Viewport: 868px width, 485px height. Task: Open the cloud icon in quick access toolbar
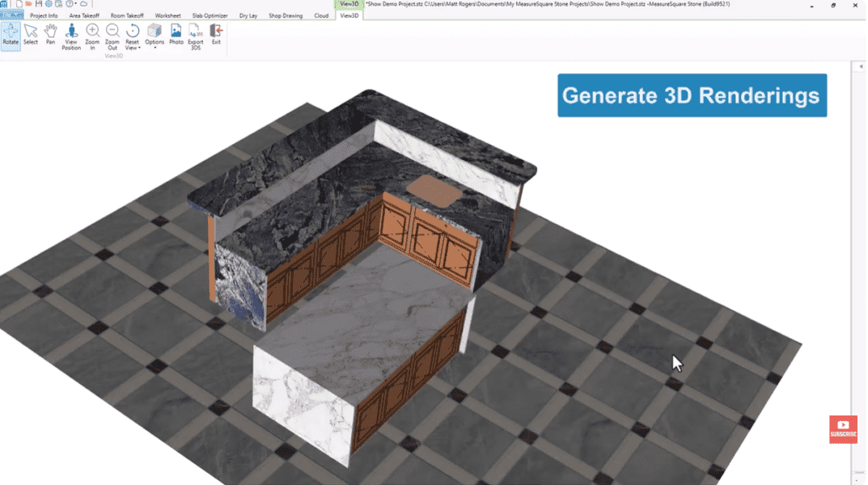[83, 3]
